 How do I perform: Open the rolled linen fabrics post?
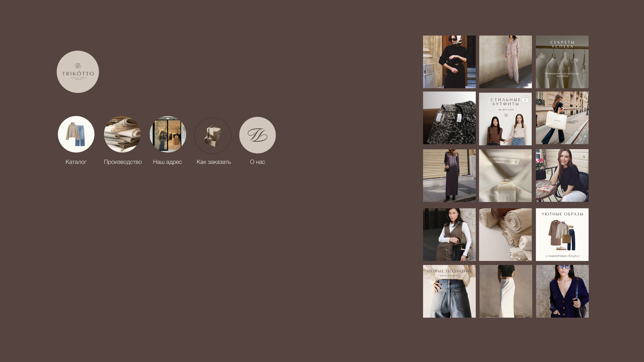(505, 234)
